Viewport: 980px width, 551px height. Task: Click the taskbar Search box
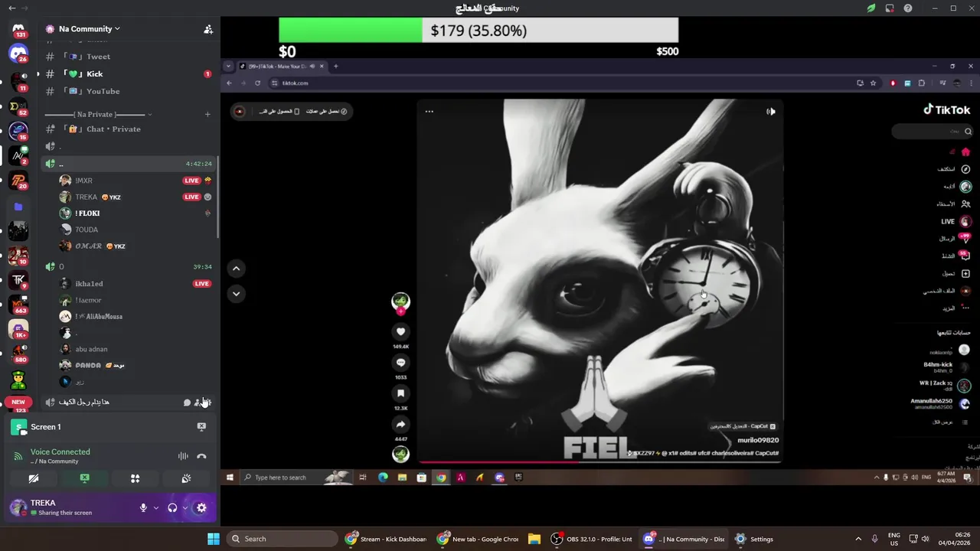283,539
